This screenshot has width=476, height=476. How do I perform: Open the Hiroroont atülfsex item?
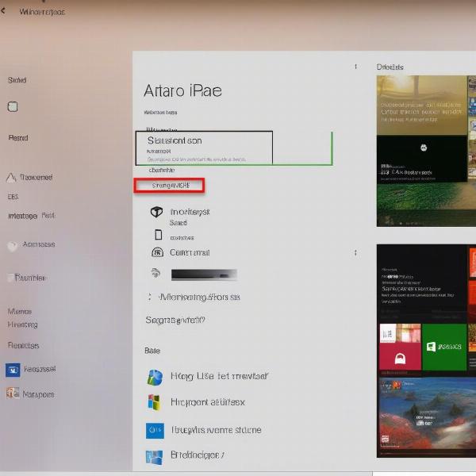(x=208, y=402)
